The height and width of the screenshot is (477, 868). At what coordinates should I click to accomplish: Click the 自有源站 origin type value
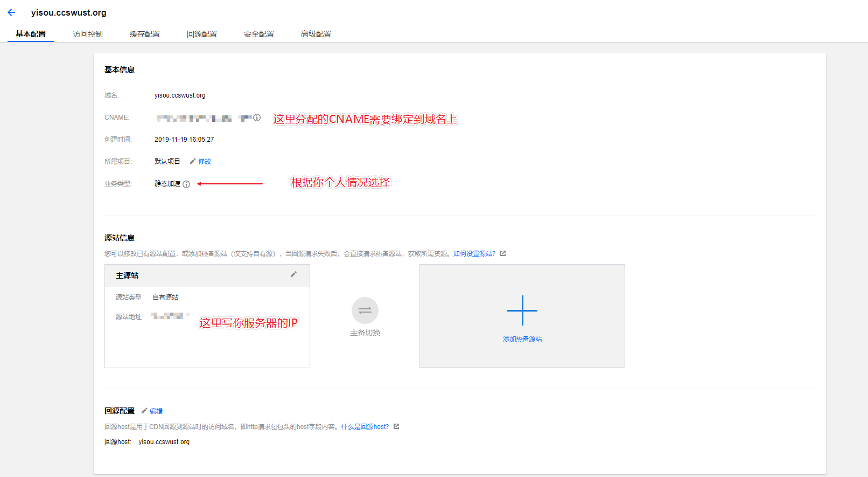click(165, 297)
